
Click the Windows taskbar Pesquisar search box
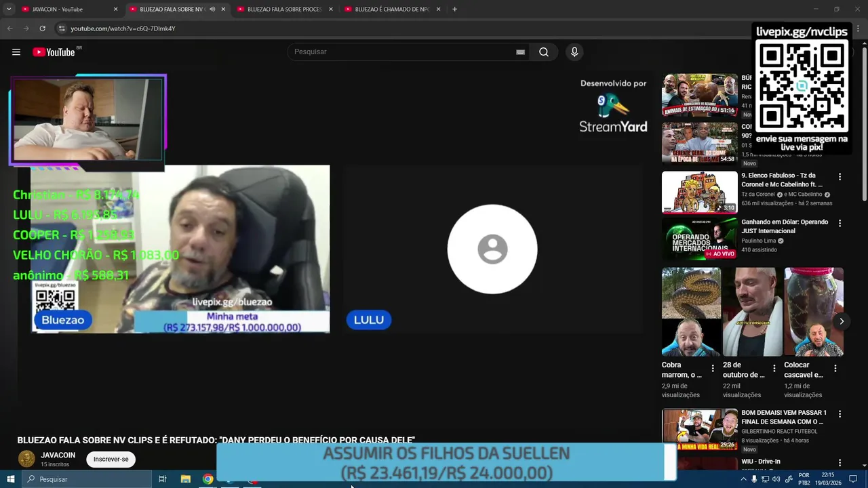(x=87, y=479)
